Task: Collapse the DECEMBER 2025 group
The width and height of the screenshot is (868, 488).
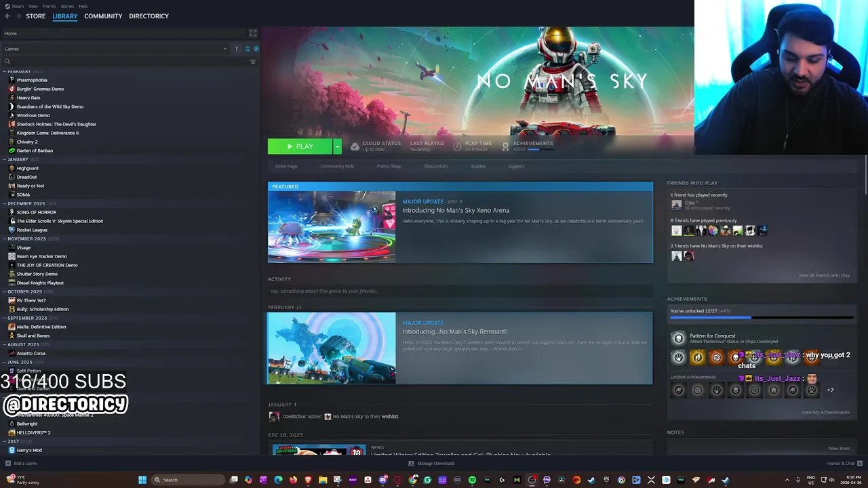Action: point(5,203)
